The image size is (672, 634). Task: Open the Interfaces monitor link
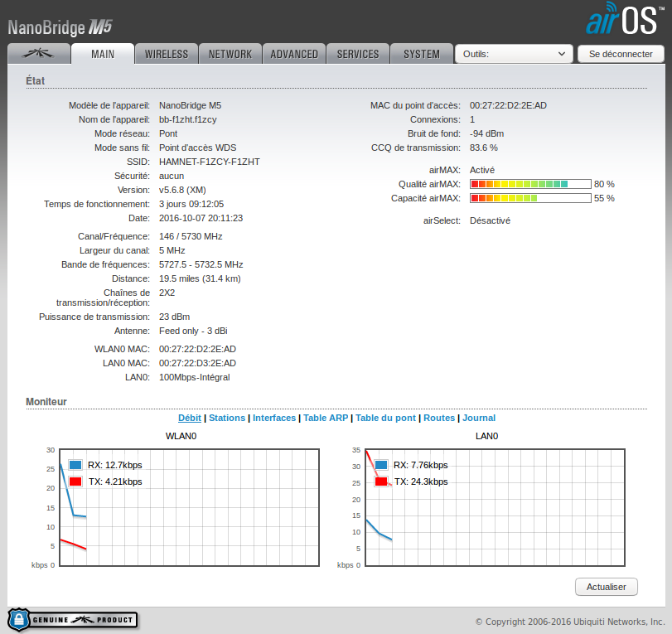pyautogui.click(x=274, y=418)
